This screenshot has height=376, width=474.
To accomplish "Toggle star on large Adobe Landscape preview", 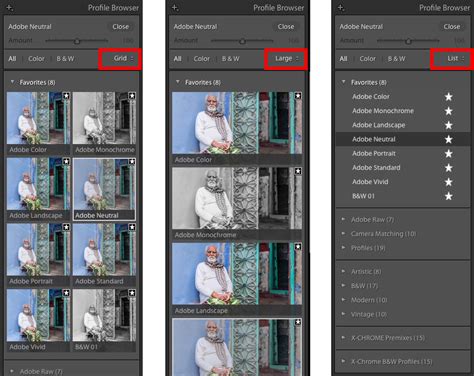I will (x=298, y=247).
